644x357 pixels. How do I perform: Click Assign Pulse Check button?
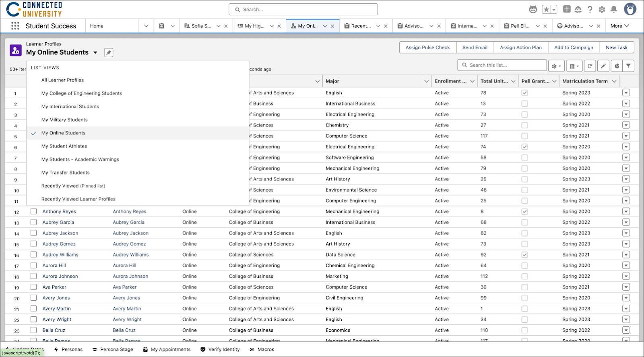click(427, 47)
